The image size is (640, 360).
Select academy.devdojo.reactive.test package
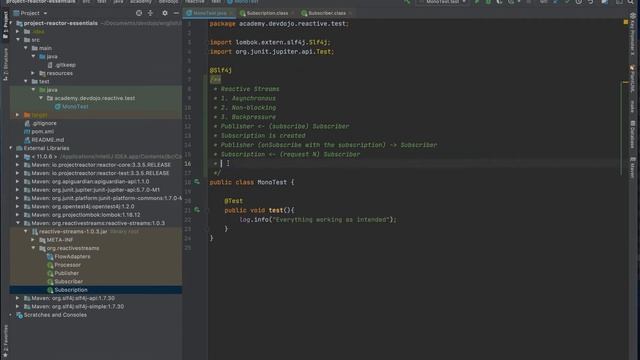[95, 98]
